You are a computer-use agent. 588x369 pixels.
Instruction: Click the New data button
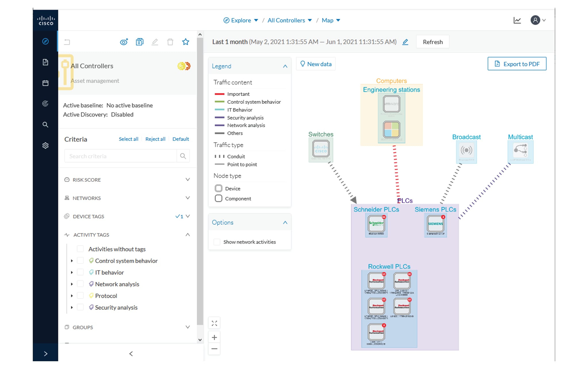[316, 64]
